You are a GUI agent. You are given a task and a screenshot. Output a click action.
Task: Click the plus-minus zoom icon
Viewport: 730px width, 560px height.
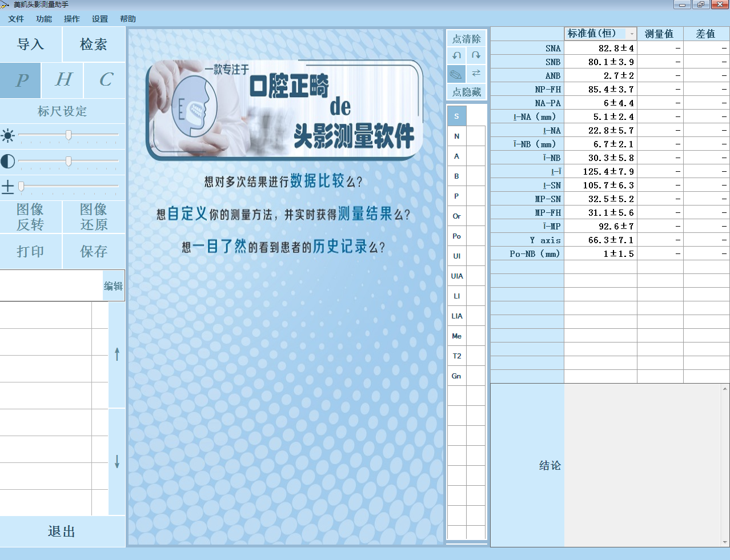(8, 187)
